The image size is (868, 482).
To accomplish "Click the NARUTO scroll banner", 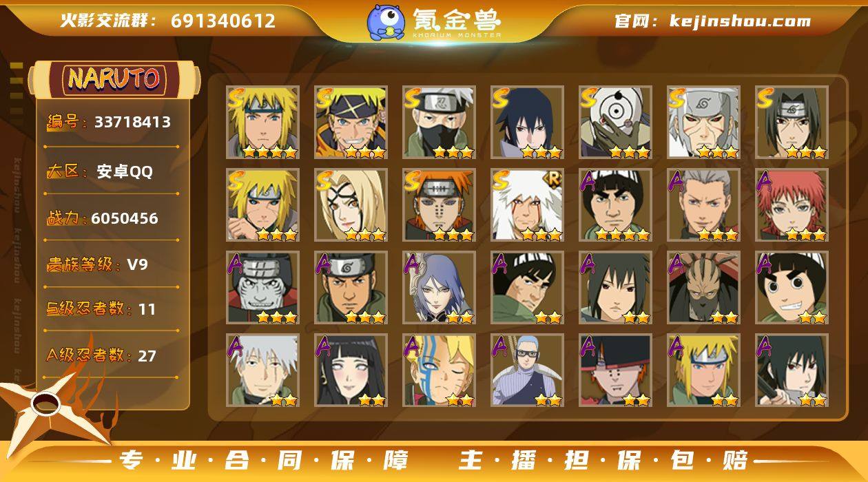I will click(x=114, y=79).
